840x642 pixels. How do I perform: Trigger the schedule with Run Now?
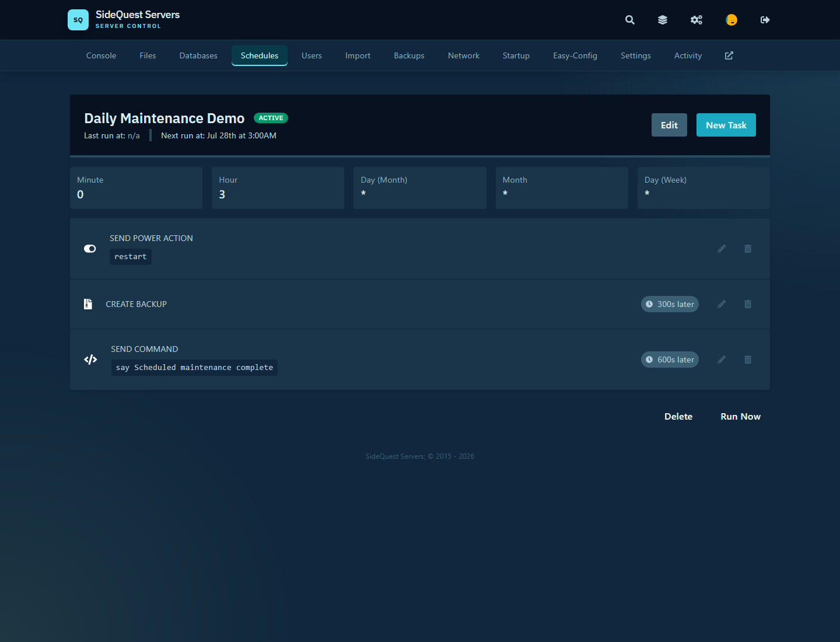coord(740,417)
